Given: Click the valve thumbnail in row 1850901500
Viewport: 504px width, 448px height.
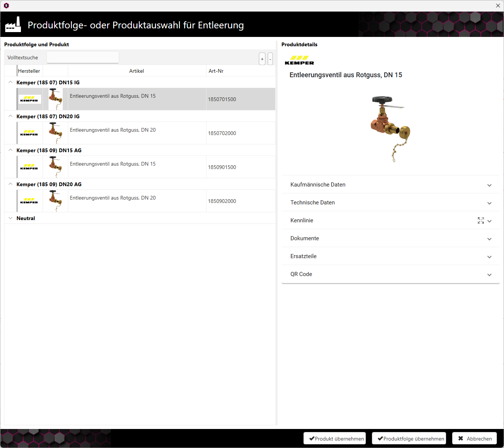Looking at the screenshot, I should coord(56,167).
